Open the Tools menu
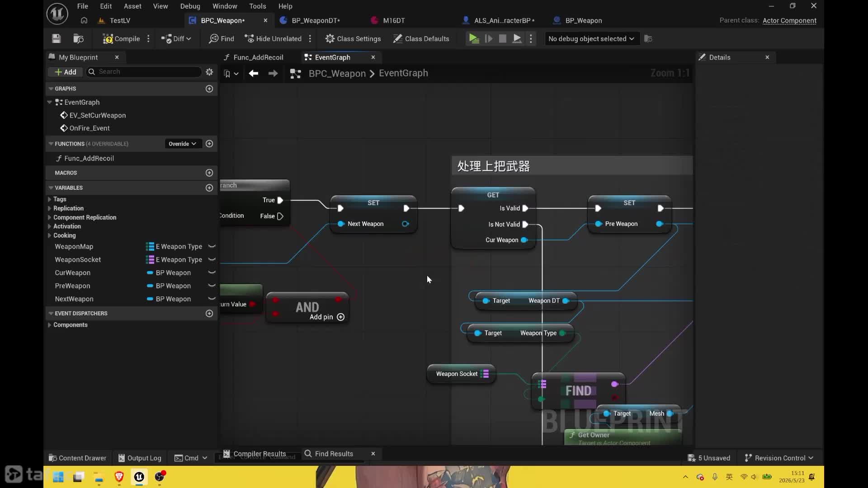868x488 pixels. 258,6
